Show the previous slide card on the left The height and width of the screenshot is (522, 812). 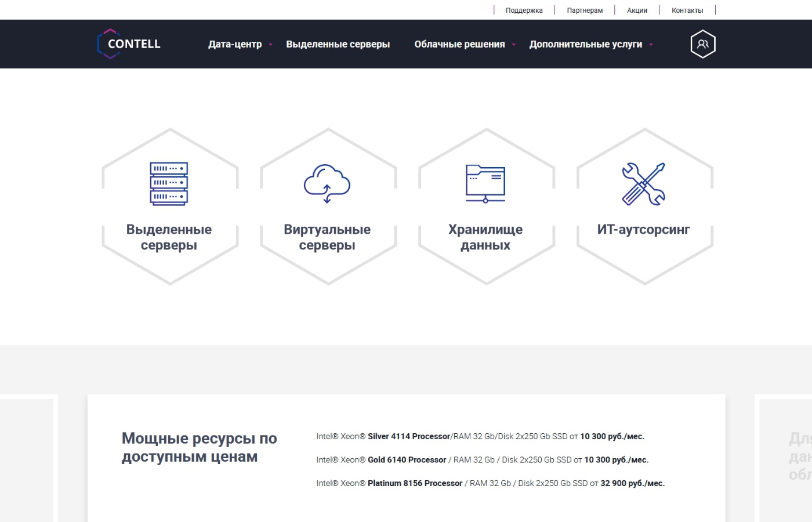click(29, 458)
